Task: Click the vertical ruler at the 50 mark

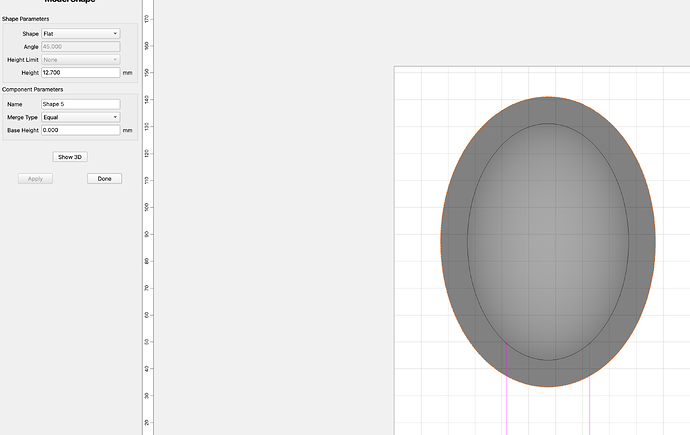Action: click(x=148, y=342)
